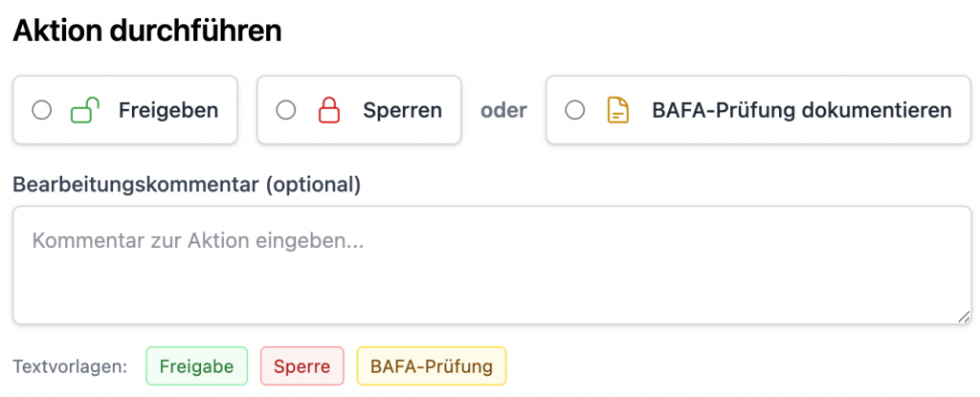Image resolution: width=980 pixels, height=397 pixels.
Task: Click the red closed padlock icon
Action: (x=329, y=111)
